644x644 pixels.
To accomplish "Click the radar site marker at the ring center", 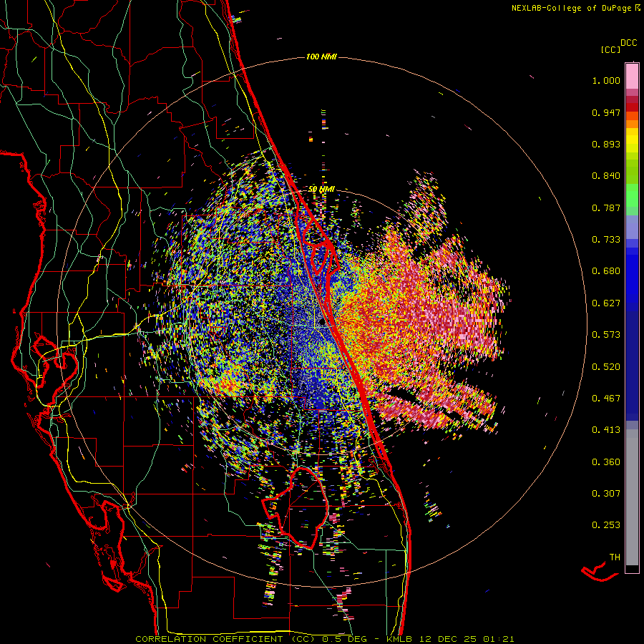I will click(x=322, y=323).
